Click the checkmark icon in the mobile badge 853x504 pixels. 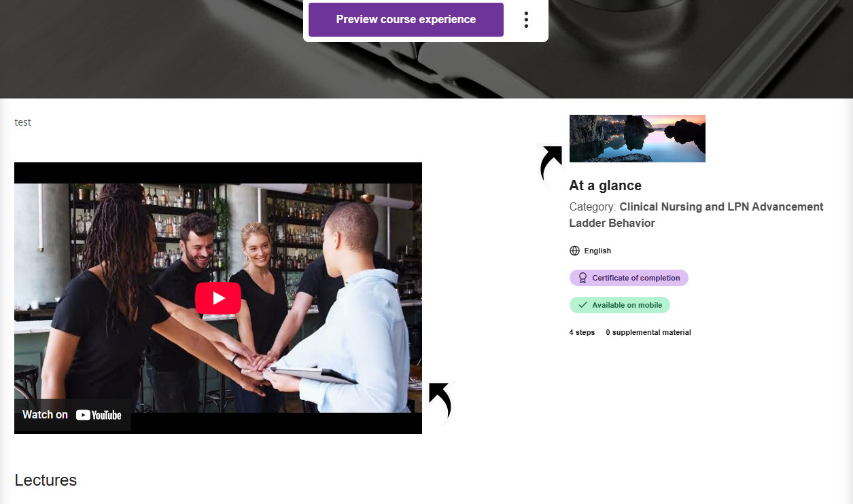click(x=582, y=305)
